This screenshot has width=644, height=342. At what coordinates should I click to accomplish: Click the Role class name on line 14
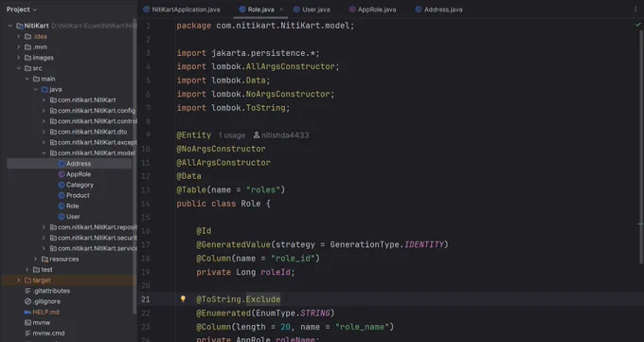(x=251, y=204)
